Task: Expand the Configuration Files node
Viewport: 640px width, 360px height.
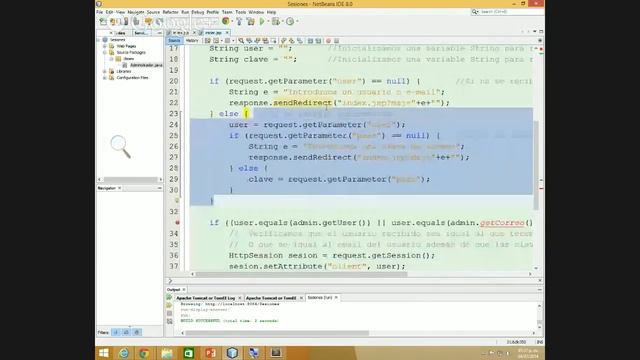Action: tap(105, 78)
